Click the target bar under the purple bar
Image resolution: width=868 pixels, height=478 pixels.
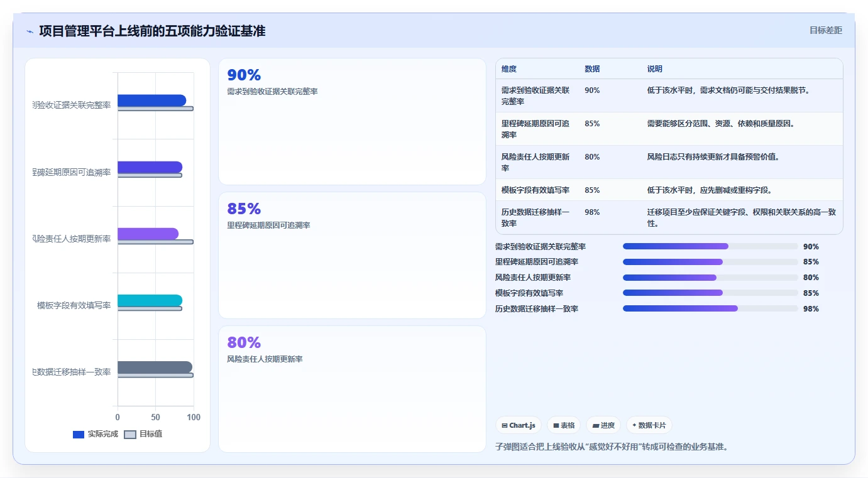tap(155, 242)
